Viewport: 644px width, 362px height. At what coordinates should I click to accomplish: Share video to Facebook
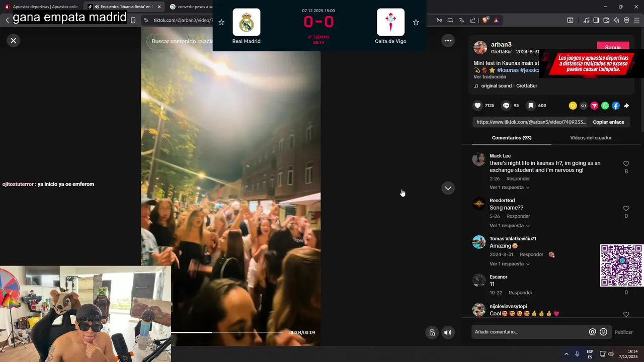[616, 106]
